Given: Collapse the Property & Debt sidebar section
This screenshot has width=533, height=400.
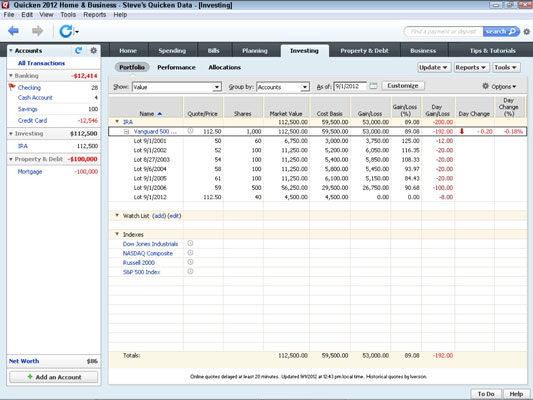Looking at the screenshot, I should pos(11,159).
